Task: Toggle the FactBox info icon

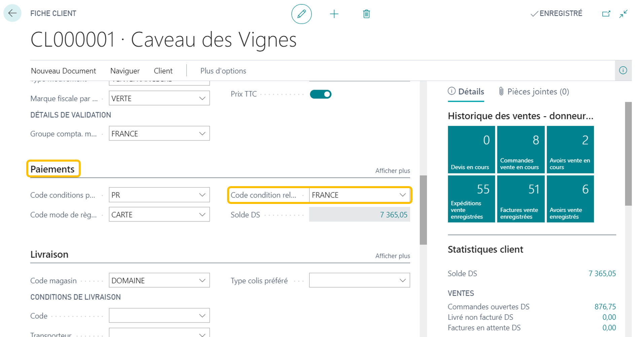Action: tap(623, 71)
